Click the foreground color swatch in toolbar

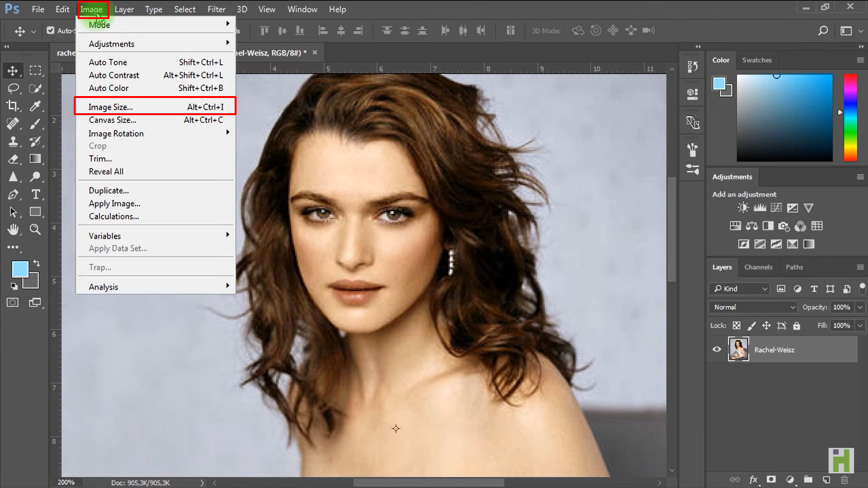pyautogui.click(x=20, y=270)
